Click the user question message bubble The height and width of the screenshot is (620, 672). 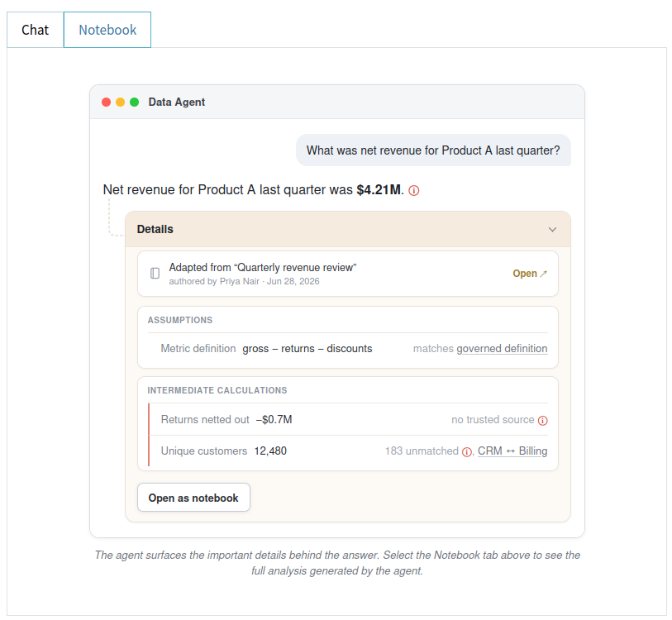(x=433, y=150)
